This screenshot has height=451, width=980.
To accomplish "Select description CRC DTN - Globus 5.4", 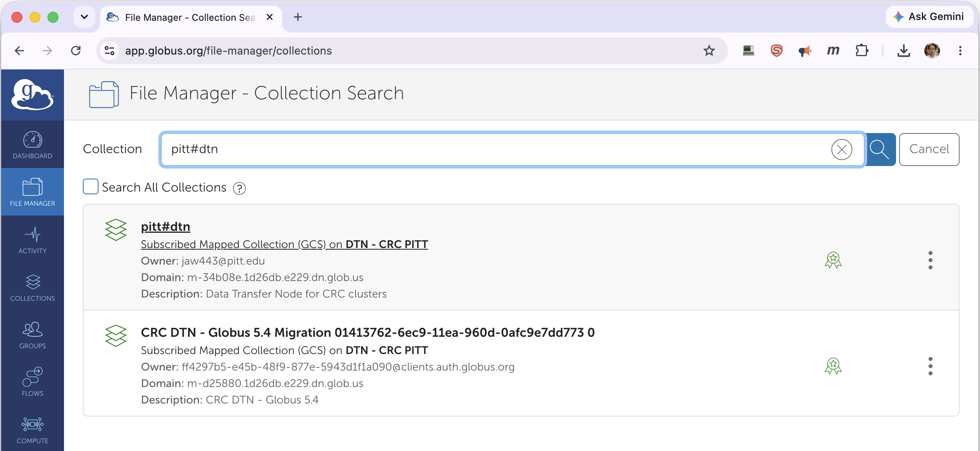I will (262, 400).
